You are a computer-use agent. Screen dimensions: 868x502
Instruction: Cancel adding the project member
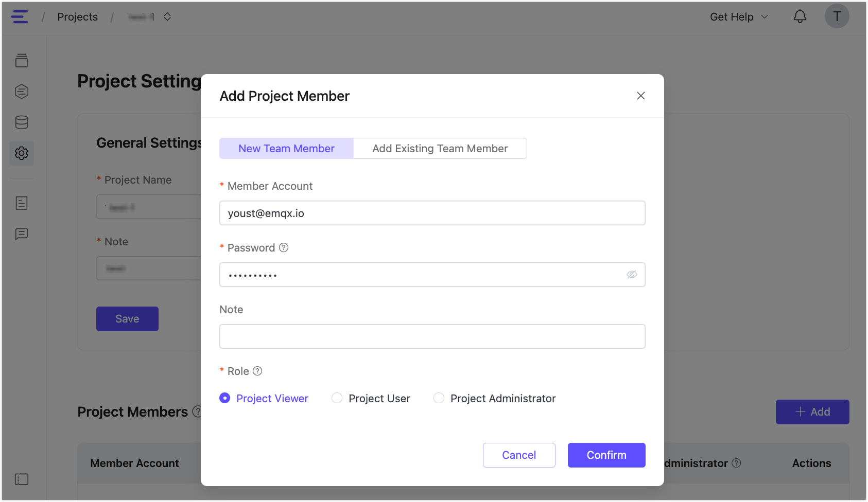519,455
